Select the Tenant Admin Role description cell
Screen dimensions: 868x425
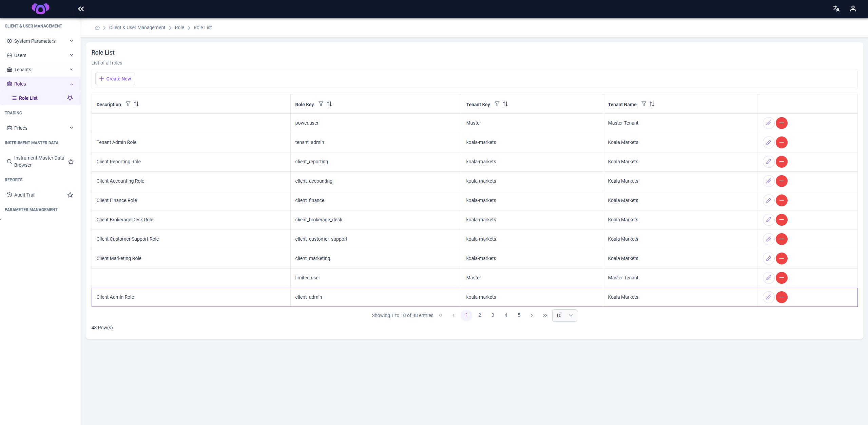point(191,142)
